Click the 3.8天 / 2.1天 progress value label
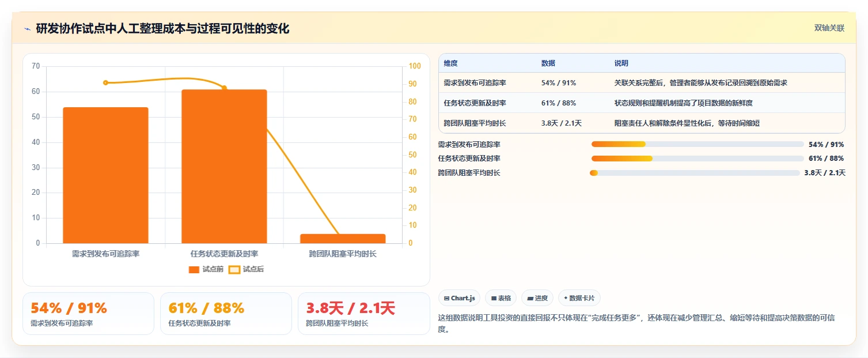 pyautogui.click(x=825, y=173)
